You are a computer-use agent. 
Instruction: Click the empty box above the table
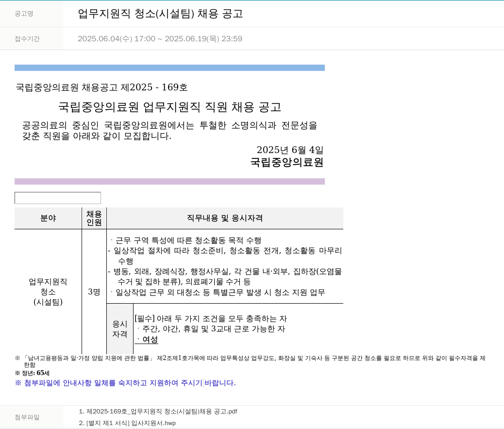57,198
